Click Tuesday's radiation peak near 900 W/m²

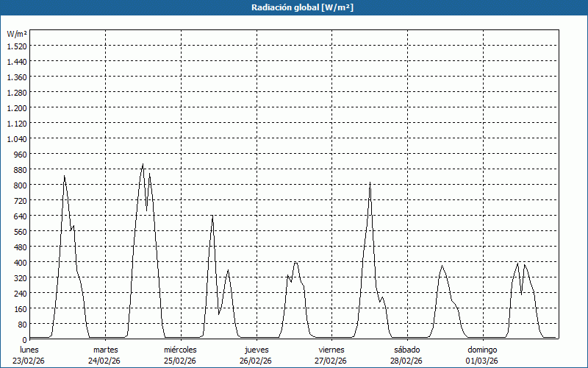[143, 164]
